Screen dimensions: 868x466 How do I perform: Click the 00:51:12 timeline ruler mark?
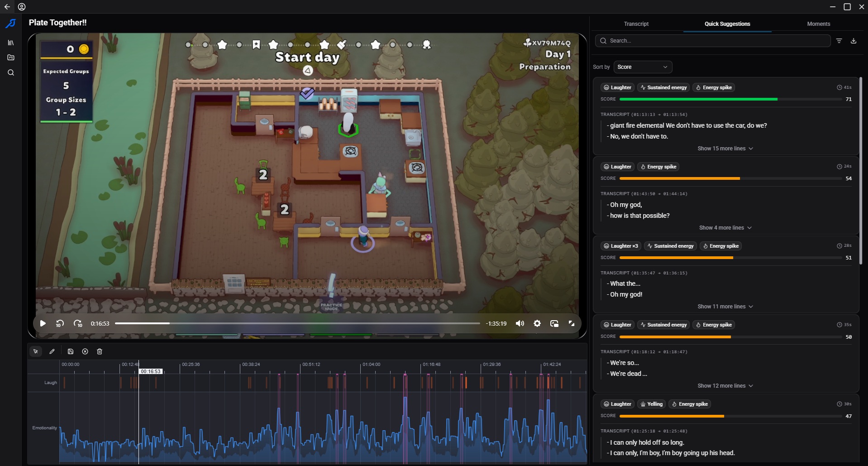(x=311, y=365)
